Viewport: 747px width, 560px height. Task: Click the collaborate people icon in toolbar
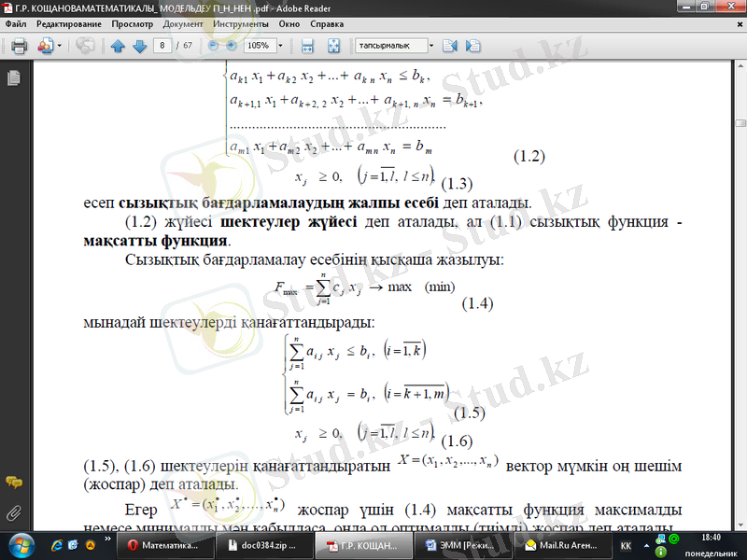click(x=45, y=46)
